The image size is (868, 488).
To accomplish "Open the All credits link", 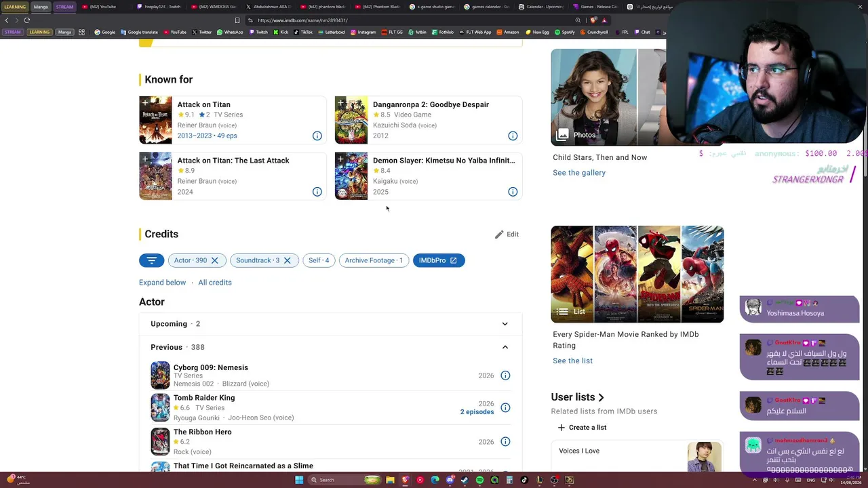I will tap(215, 283).
